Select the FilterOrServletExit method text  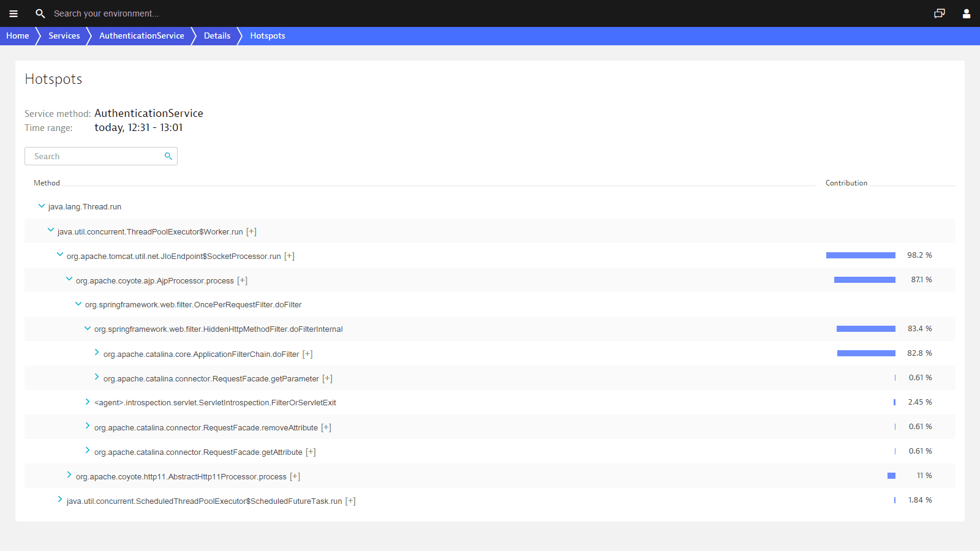215,403
